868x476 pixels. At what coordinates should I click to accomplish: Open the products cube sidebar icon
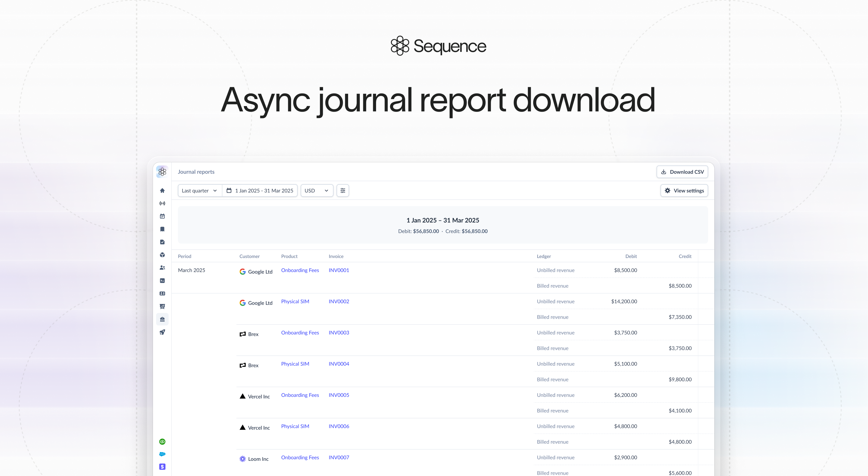pyautogui.click(x=162, y=255)
